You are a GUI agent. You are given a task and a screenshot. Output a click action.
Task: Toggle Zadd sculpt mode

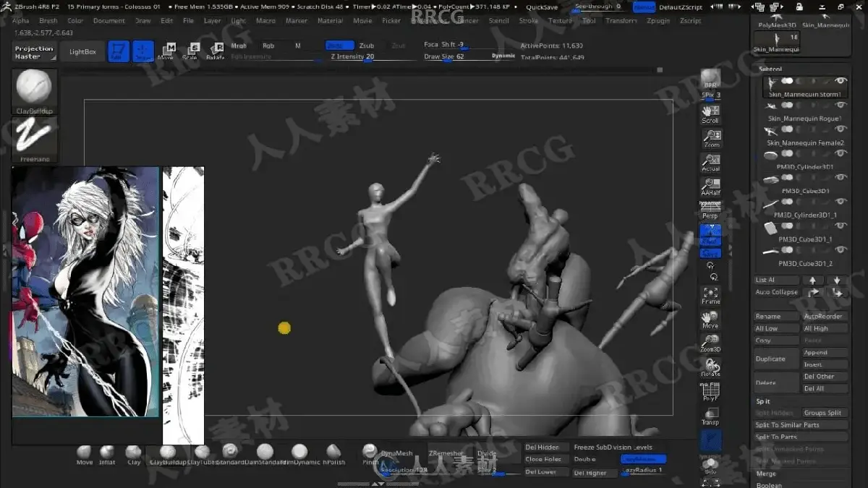click(x=339, y=46)
